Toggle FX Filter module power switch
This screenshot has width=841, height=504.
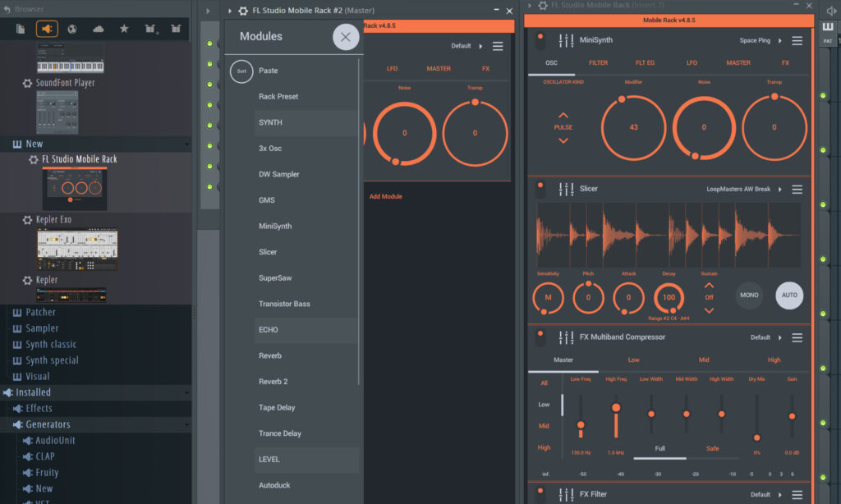click(540, 494)
